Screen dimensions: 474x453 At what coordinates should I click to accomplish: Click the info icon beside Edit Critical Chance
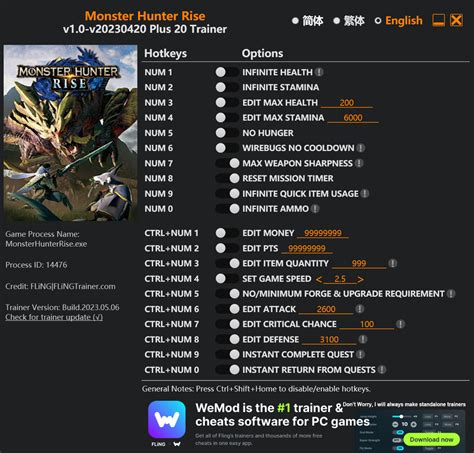point(400,324)
